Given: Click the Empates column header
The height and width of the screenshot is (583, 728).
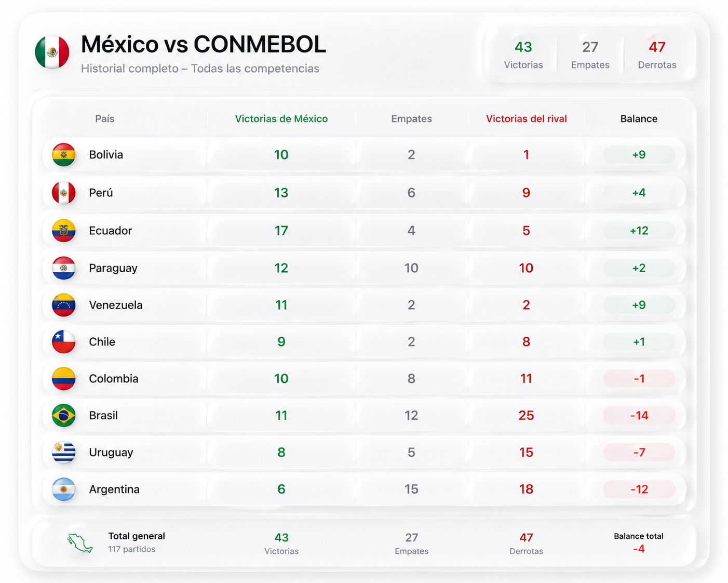Looking at the screenshot, I should click(x=411, y=119).
